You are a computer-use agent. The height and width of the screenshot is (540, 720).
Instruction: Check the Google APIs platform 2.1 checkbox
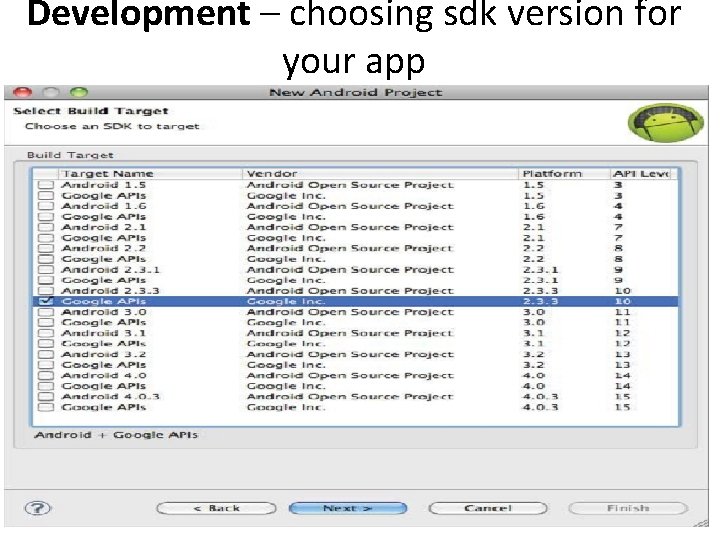click(46, 238)
